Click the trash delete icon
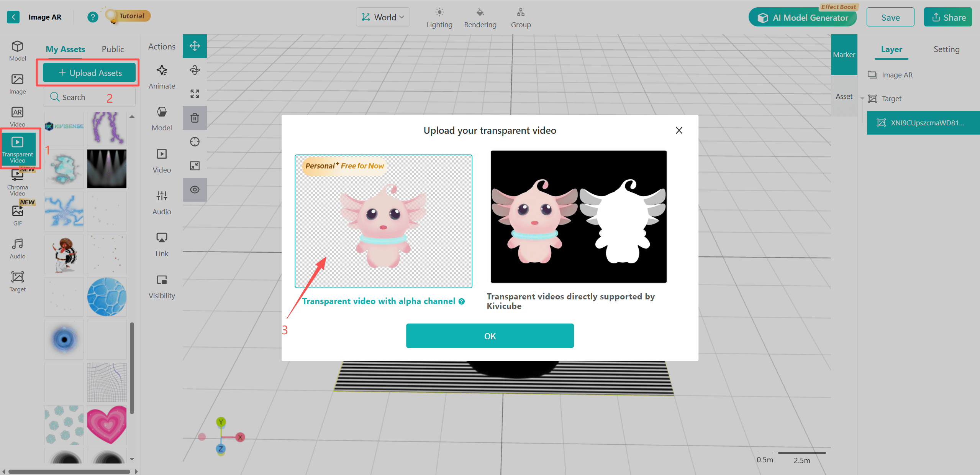 pyautogui.click(x=195, y=118)
